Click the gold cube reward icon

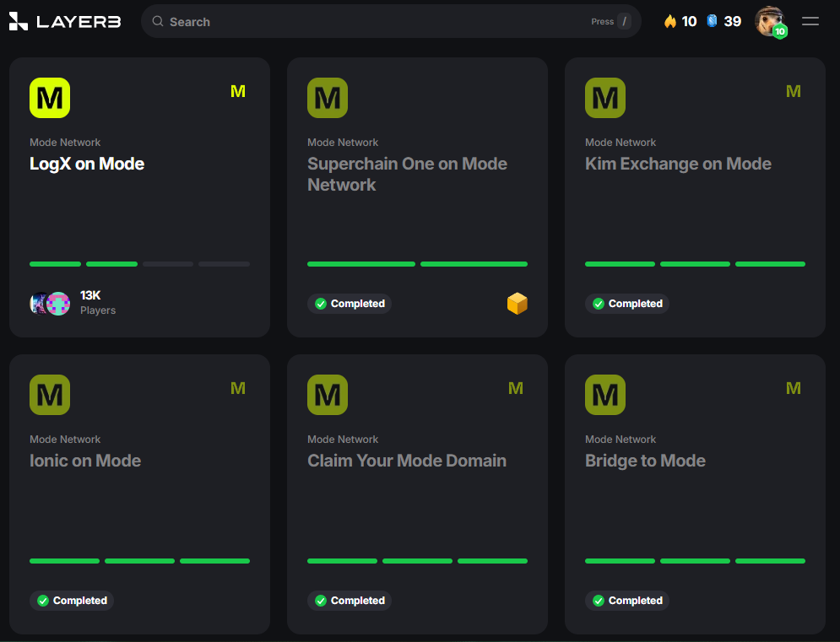pyautogui.click(x=517, y=304)
